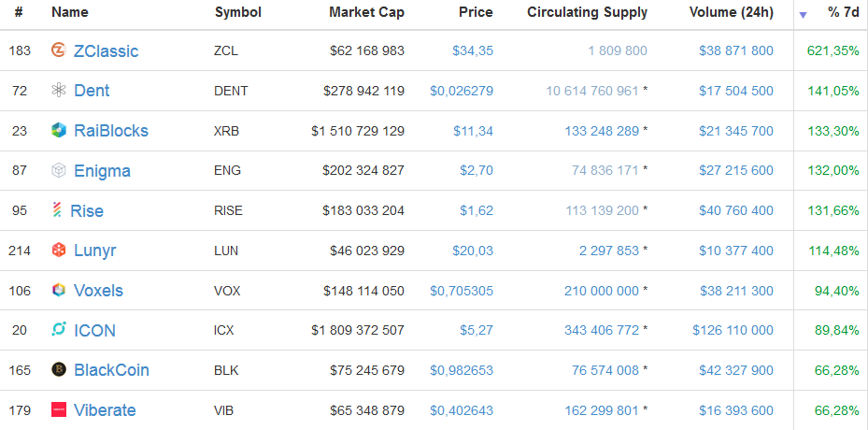This screenshot has height=430, width=868.
Task: Select ICON market cap $1 809 372 507
Action: [358, 330]
